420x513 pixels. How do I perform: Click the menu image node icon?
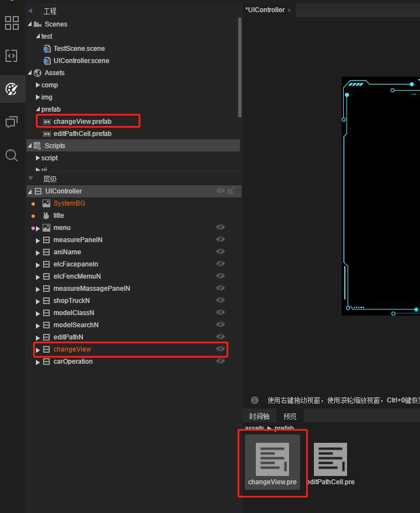coord(46,228)
